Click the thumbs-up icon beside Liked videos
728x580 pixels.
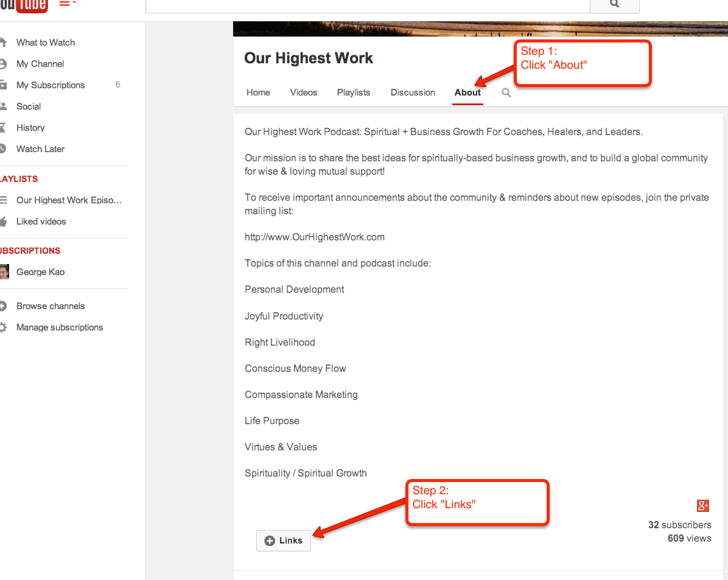(3, 222)
